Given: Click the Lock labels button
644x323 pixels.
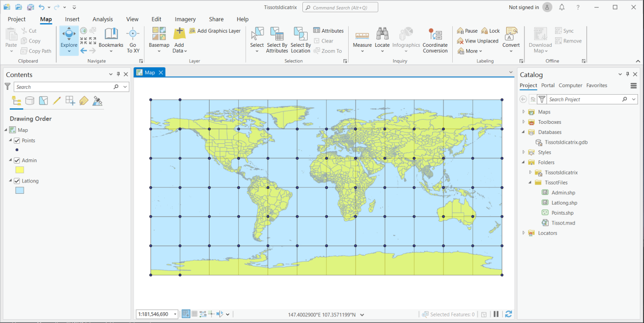Looking at the screenshot, I should (x=490, y=31).
